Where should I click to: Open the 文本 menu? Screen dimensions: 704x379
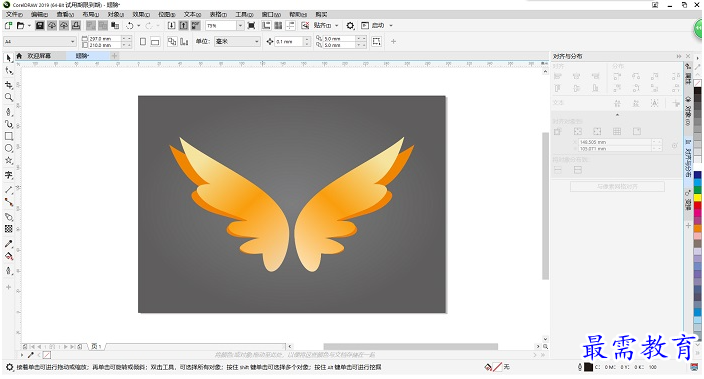192,14
